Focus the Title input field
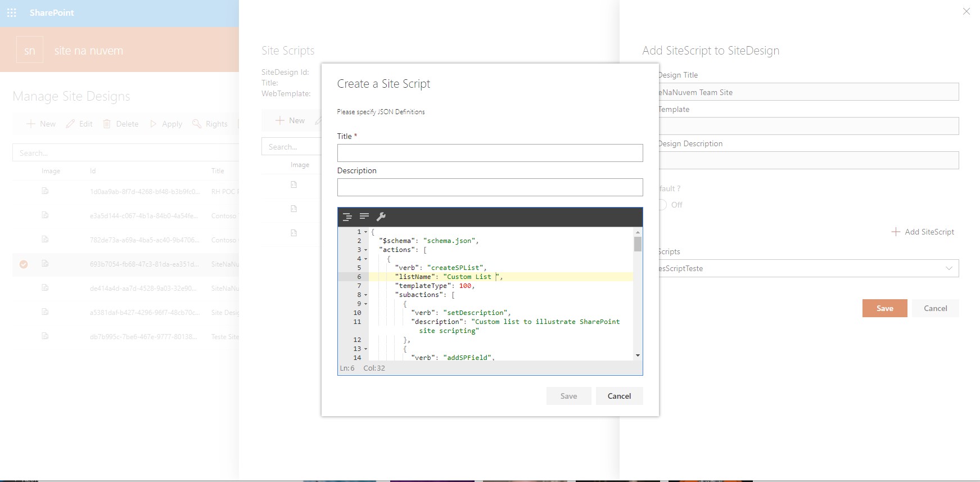Viewport: 980px width, 482px height. [490, 153]
